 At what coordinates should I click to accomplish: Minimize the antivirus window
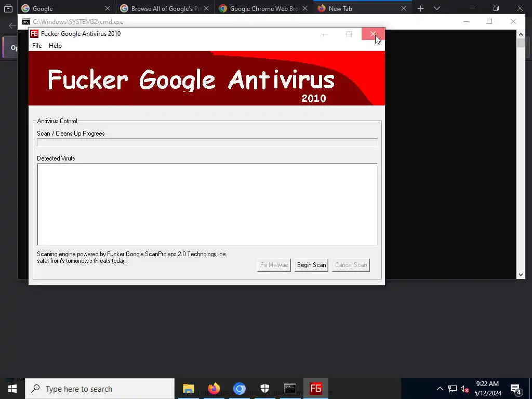click(326, 34)
